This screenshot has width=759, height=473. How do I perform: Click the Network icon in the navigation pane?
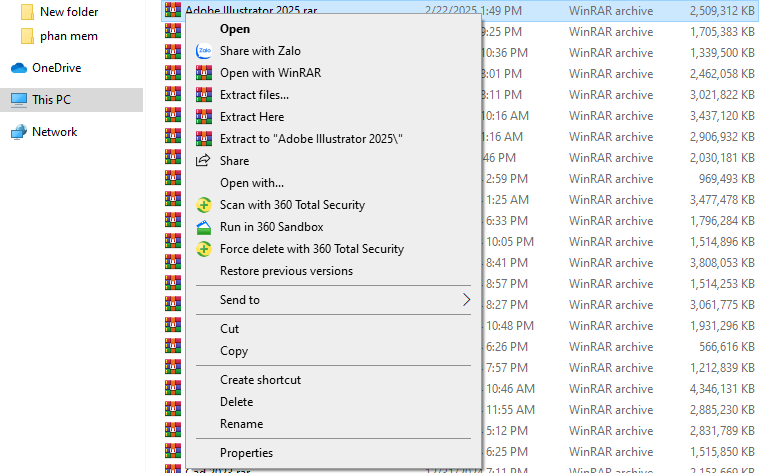click(x=19, y=132)
